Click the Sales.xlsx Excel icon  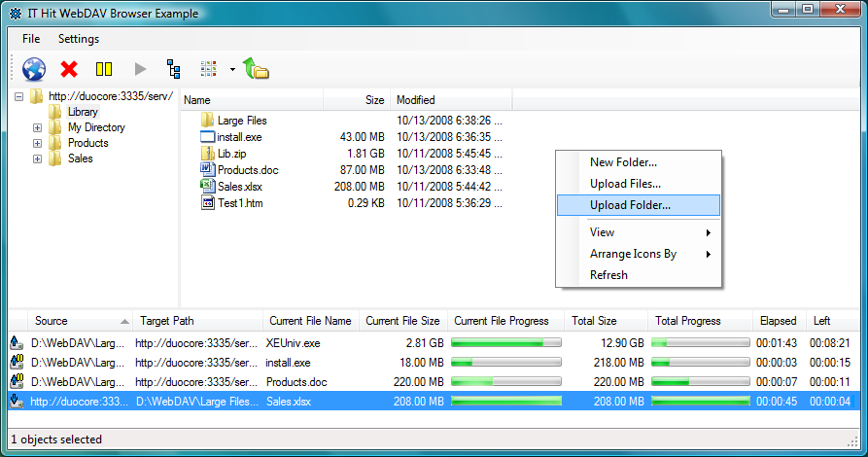point(208,186)
